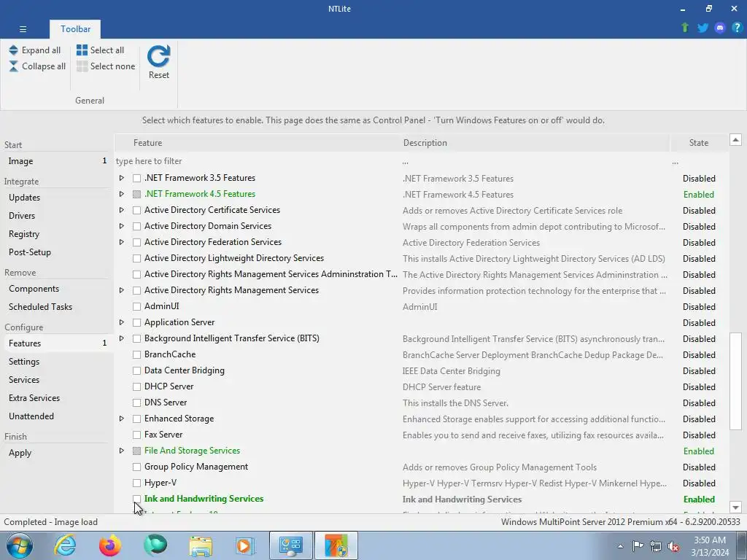Image resolution: width=747 pixels, height=560 pixels.
Task: Tick the DNS Server checkbox
Action: pos(136,402)
